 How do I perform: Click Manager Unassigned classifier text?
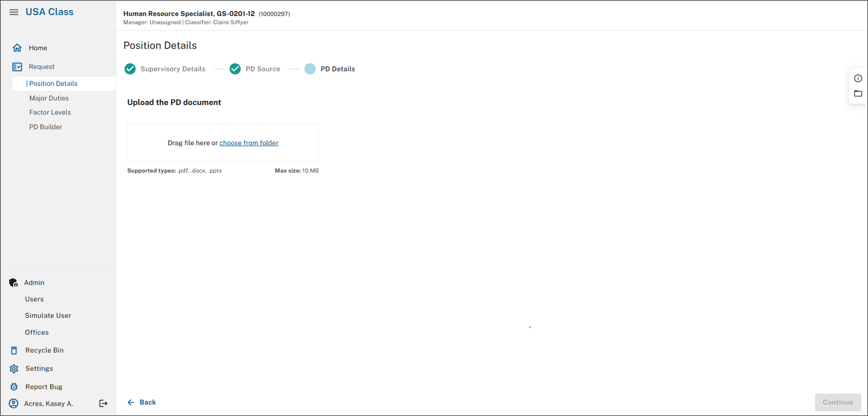(186, 23)
